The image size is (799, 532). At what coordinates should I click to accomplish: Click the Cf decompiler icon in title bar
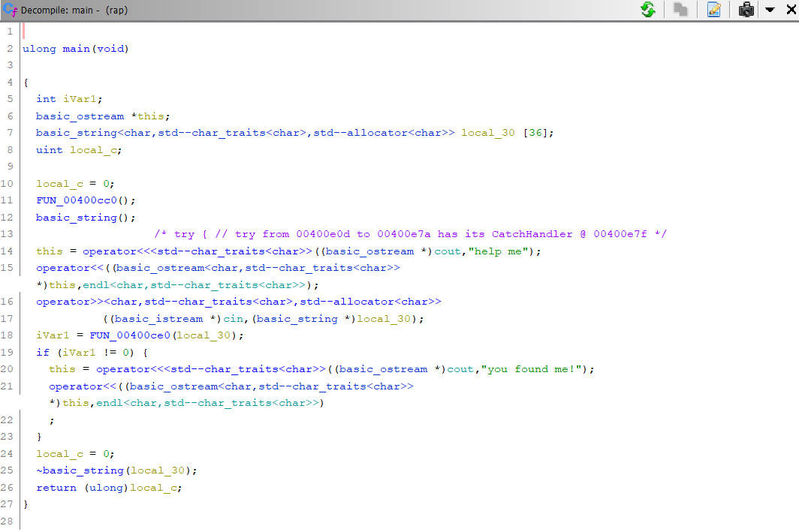click(10, 10)
